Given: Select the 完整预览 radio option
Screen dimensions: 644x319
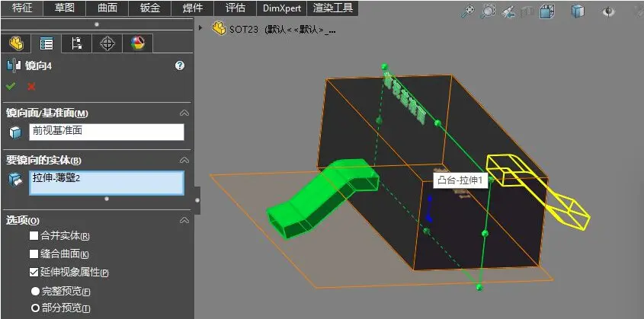Looking at the screenshot, I should pos(35,292).
